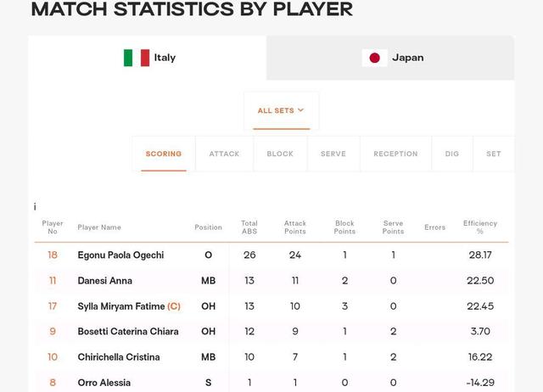Open the SET statistics tab
The height and width of the screenshot is (392, 543).
pos(494,154)
